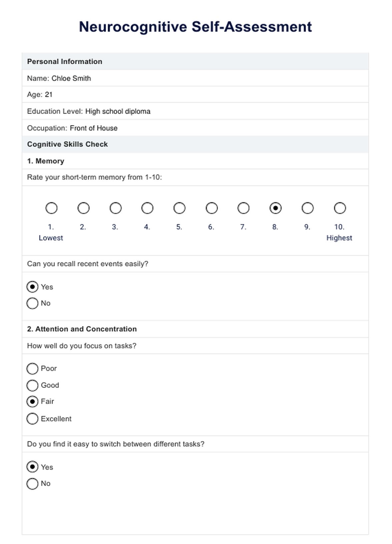Click the Name field with Chloe Smith
This screenshot has width=392, height=544.
(x=71, y=78)
